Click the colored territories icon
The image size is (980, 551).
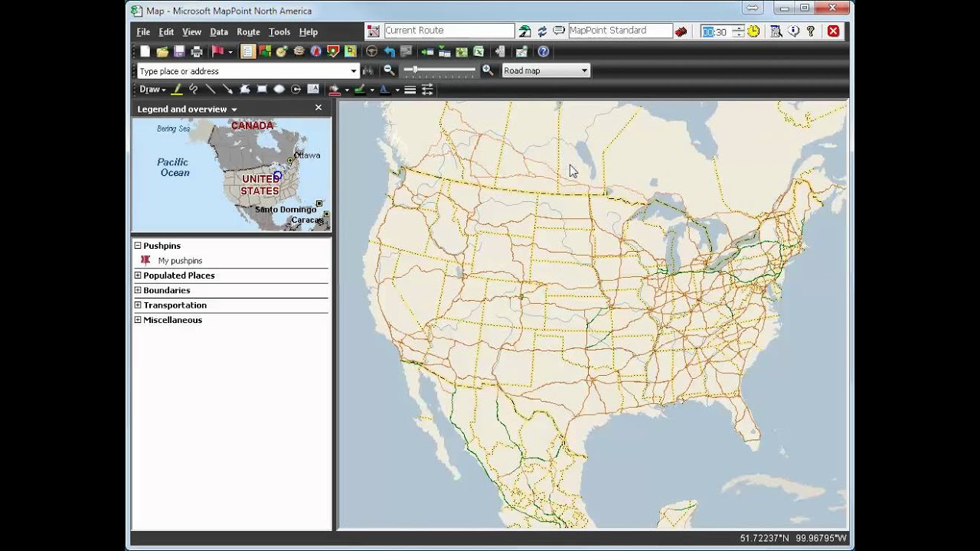[265, 51]
